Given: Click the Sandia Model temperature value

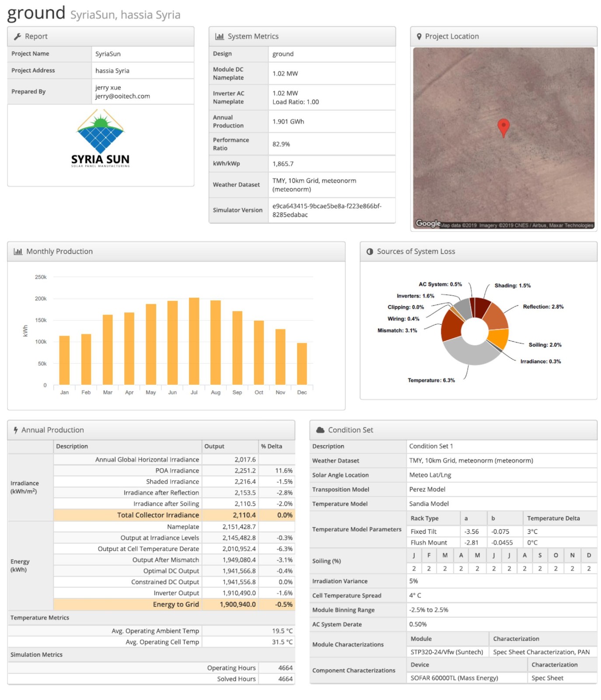Looking at the screenshot, I should coord(429,504).
